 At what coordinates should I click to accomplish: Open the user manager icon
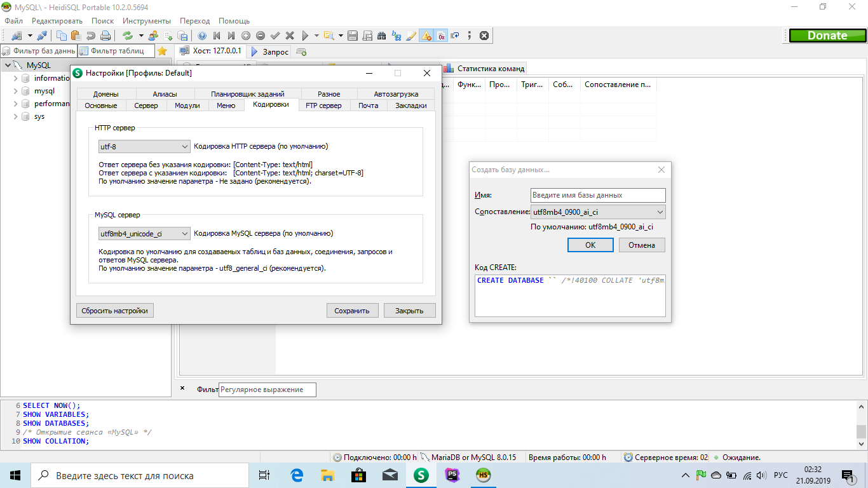pos(153,36)
